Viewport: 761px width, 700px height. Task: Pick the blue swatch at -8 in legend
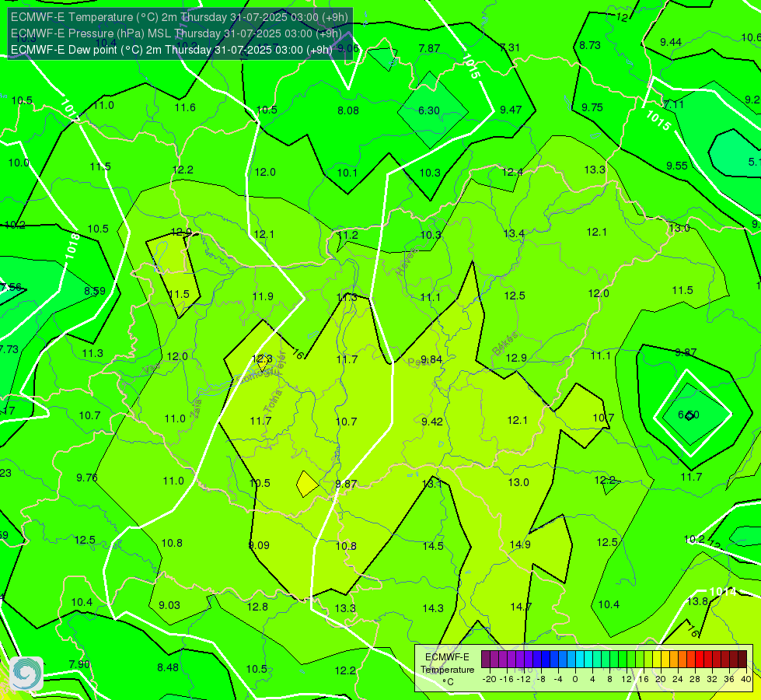coord(545,660)
